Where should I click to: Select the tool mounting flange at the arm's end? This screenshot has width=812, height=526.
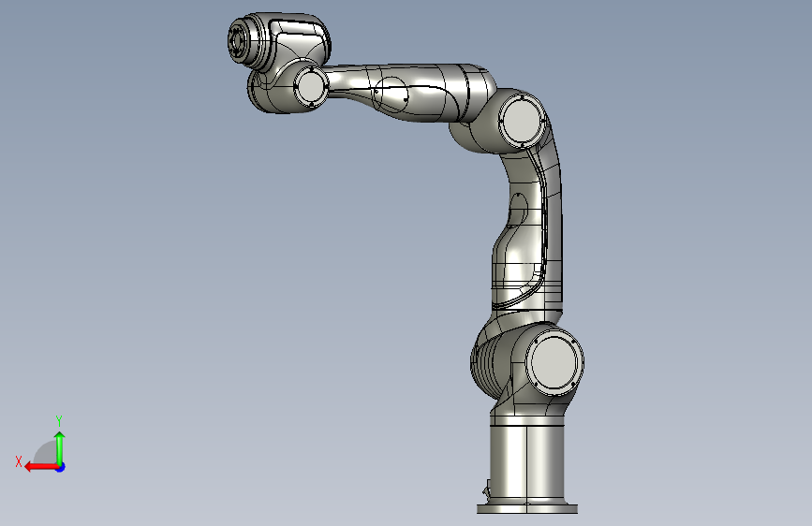[239, 39]
